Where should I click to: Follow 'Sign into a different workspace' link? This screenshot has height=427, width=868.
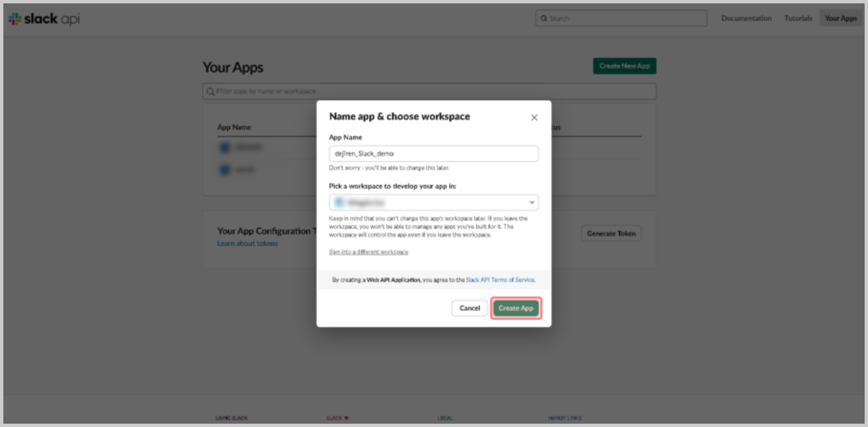pyautogui.click(x=368, y=252)
